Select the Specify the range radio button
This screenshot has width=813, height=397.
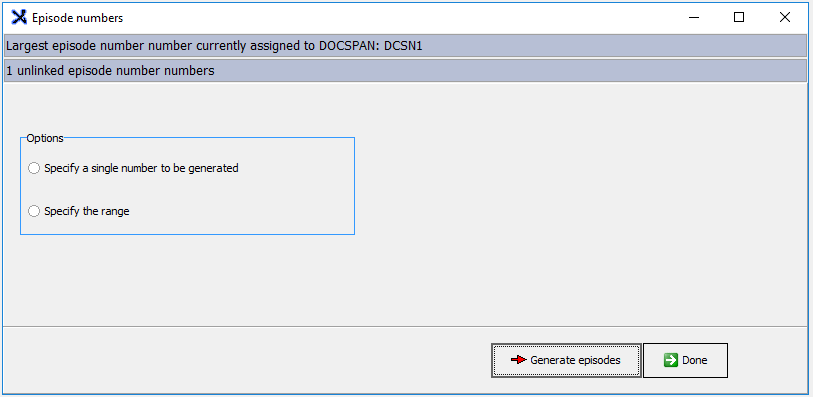click(34, 211)
